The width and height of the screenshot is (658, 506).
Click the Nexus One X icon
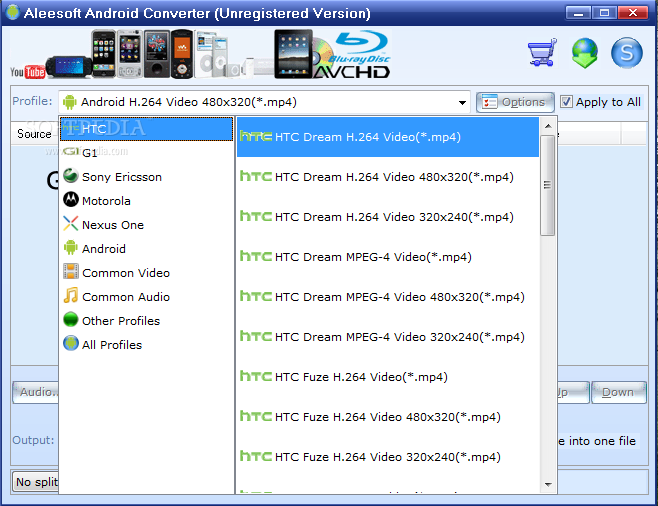pyautogui.click(x=70, y=223)
